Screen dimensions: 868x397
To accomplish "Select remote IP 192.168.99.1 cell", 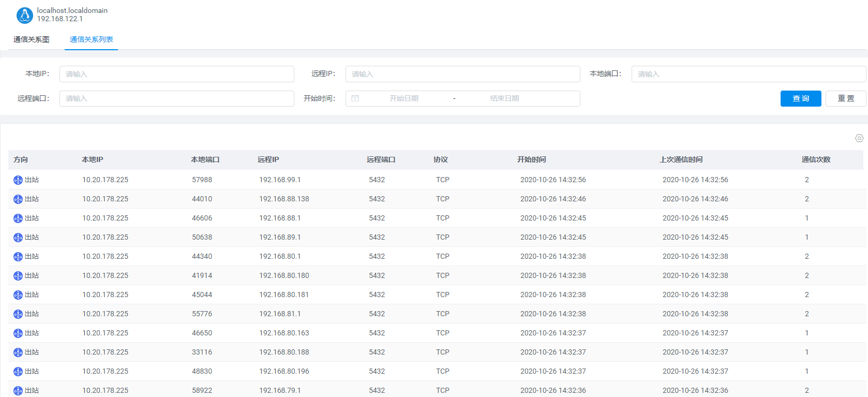I will point(280,180).
